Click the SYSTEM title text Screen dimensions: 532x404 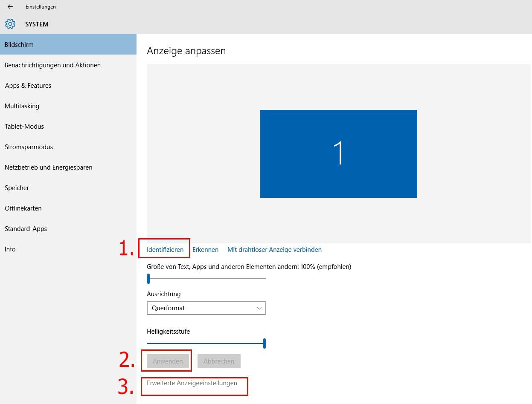point(37,24)
